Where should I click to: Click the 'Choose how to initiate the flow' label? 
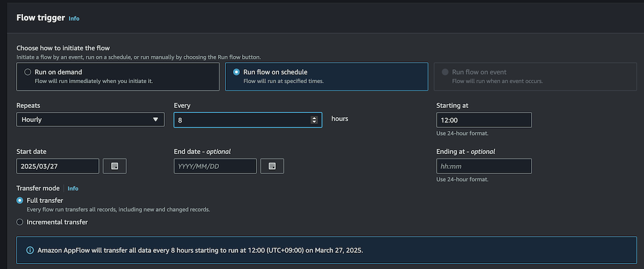[x=63, y=48]
